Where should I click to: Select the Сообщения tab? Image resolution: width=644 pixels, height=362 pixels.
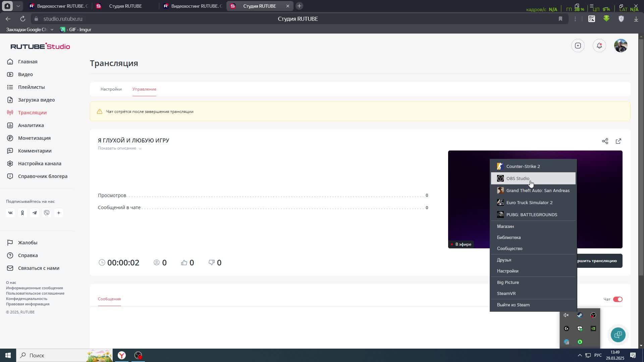(109, 299)
